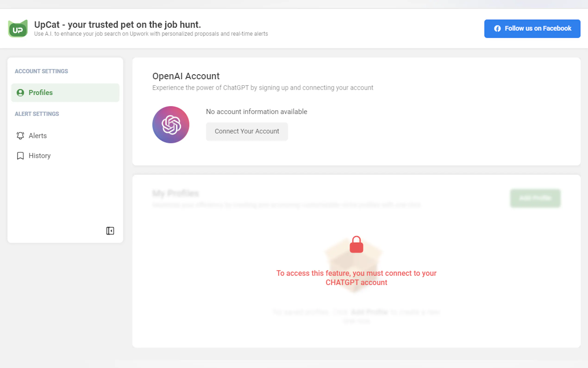Click the Facebook logo icon
Screen dimensions: 588x368
coord(497,29)
